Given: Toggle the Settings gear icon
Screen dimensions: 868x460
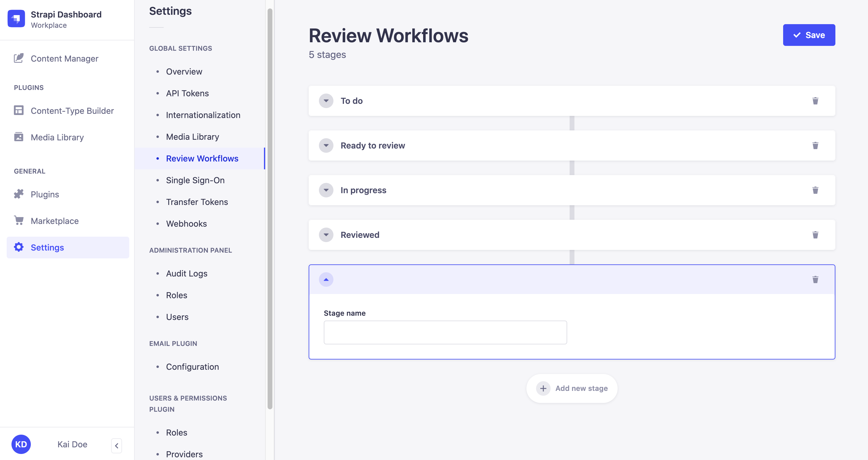Looking at the screenshot, I should point(20,247).
